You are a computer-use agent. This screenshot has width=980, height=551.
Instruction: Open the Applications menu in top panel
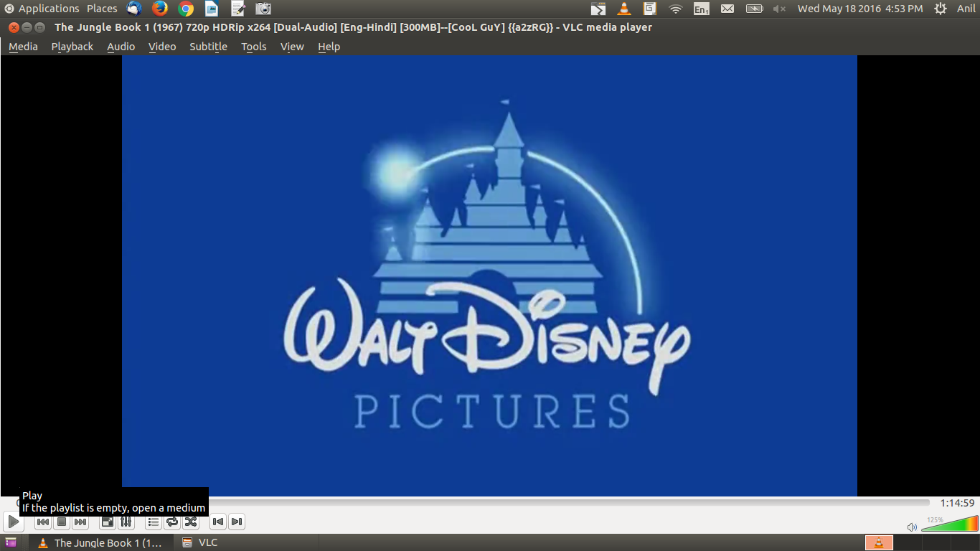(49, 9)
